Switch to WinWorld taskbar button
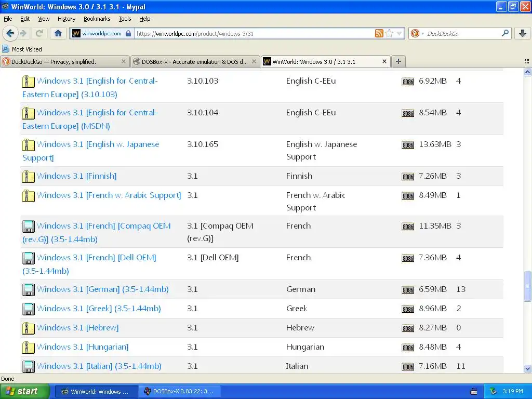 click(x=96, y=392)
